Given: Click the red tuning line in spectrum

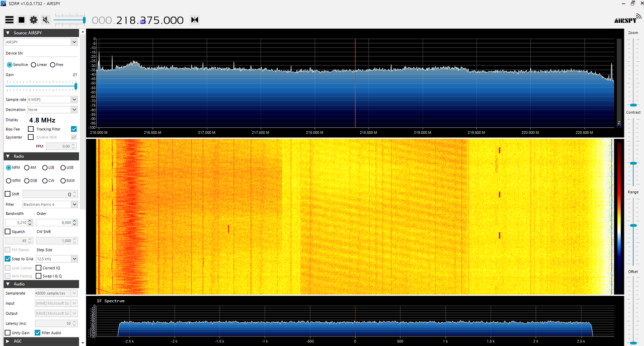Looking at the screenshot, I should pyautogui.click(x=355, y=83).
